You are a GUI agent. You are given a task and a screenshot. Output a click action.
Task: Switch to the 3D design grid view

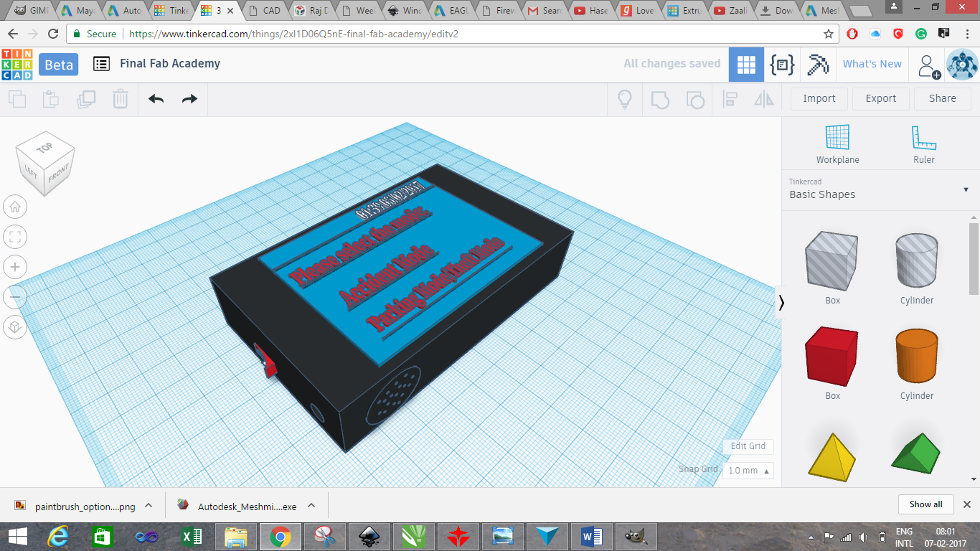click(746, 65)
